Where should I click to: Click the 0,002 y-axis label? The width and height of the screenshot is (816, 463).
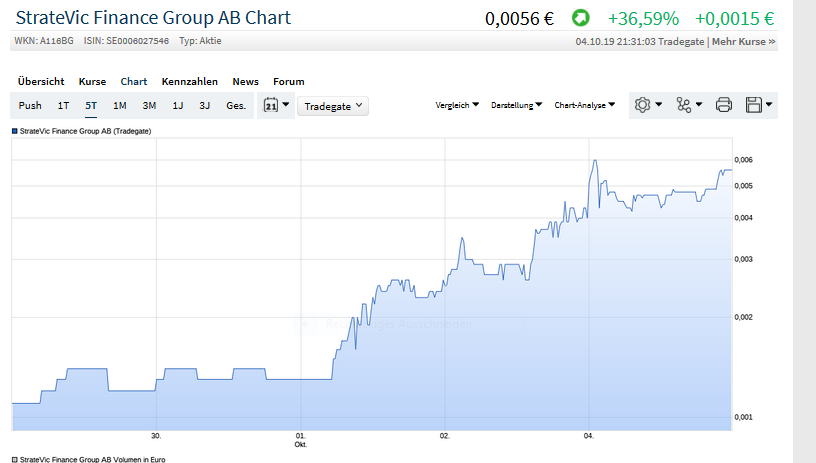pos(743,317)
